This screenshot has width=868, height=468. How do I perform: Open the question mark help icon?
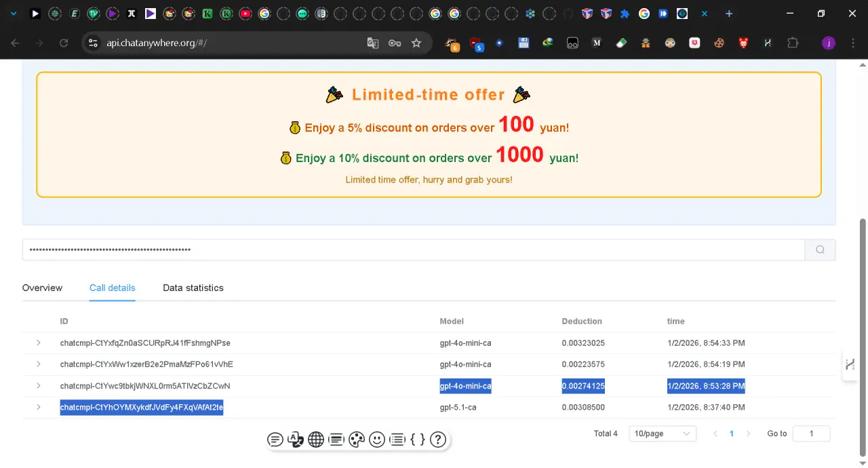point(438,440)
